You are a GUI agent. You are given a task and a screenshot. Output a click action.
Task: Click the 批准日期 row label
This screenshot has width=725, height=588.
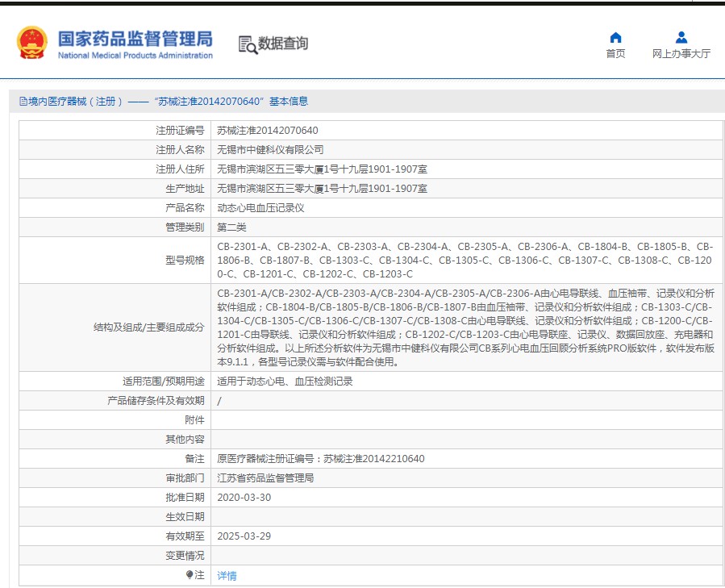[x=185, y=498]
